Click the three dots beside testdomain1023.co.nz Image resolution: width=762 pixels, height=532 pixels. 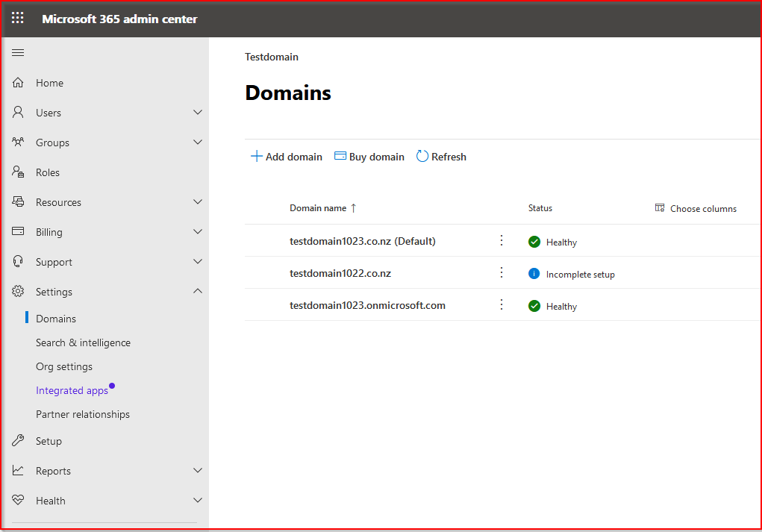[x=502, y=240]
